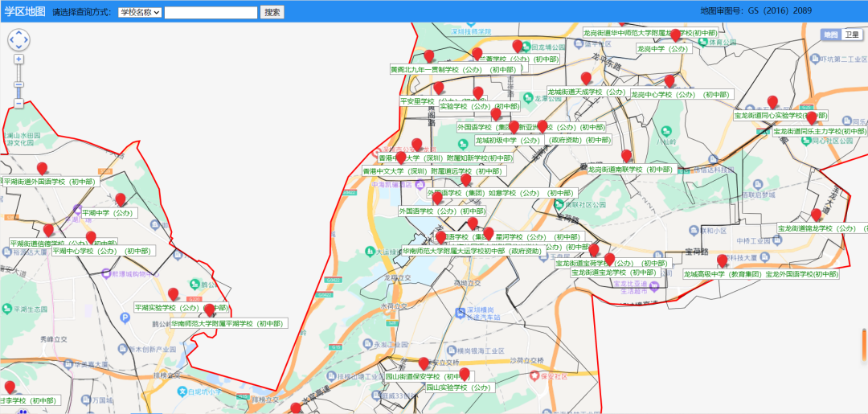Select the marker above 平湖街道信德学校
This screenshot has height=414, width=868.
pos(48,231)
